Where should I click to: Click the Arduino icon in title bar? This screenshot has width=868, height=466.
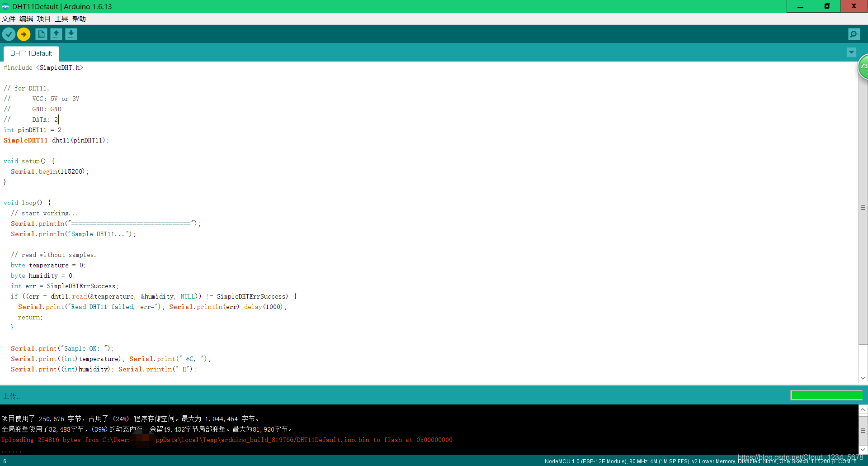coord(5,6)
